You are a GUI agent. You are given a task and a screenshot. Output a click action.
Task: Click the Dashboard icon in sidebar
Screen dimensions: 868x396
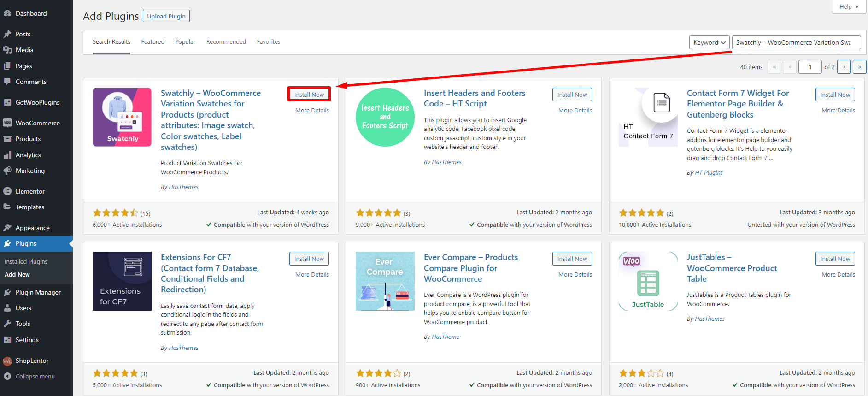[x=7, y=13]
